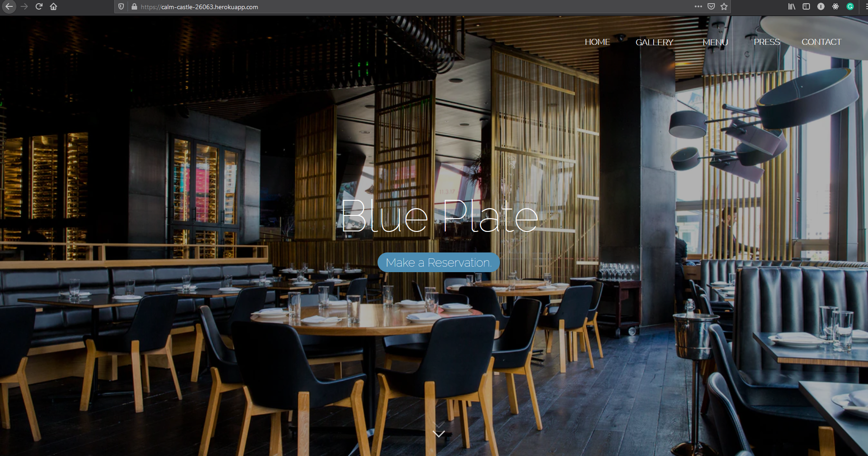Click the tracking protection shield icon
This screenshot has width=868, height=456.
[121, 6]
